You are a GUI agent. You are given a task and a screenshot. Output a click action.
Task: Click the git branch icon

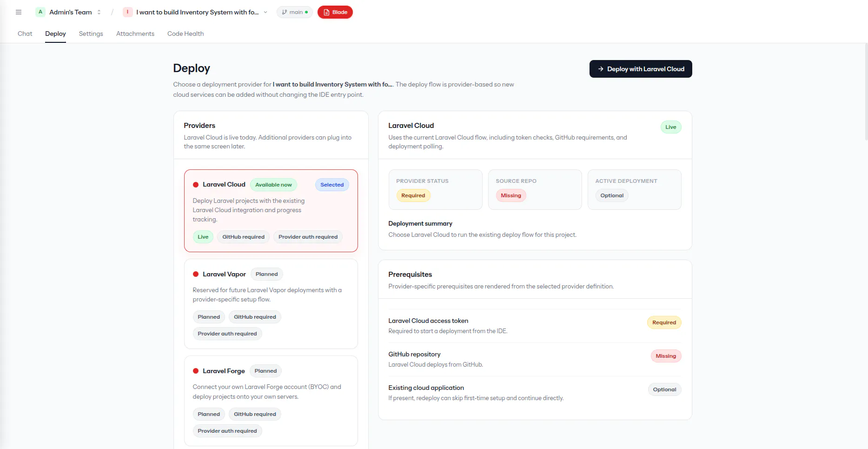coord(285,12)
